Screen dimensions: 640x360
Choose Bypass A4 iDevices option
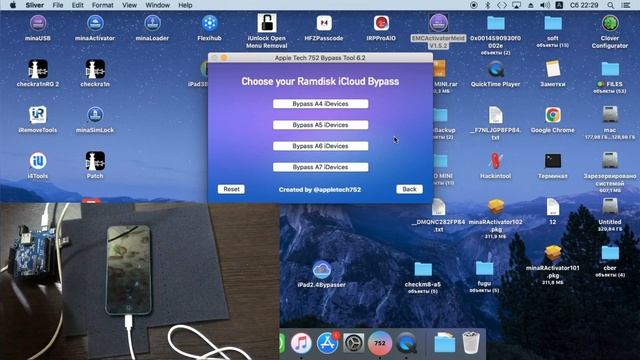(320, 104)
